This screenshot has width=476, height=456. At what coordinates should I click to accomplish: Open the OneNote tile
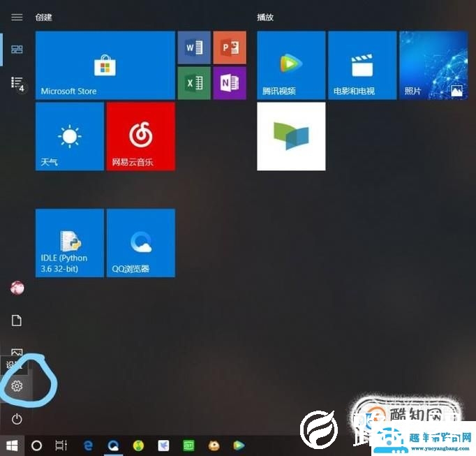230,83
